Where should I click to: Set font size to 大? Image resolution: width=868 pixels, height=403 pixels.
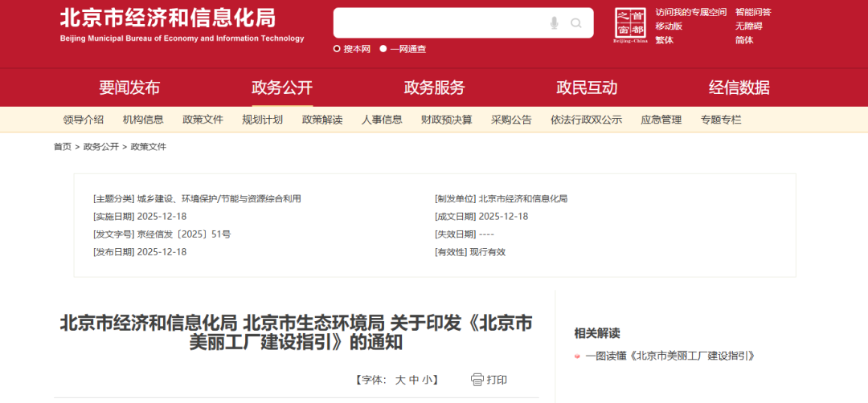coord(399,380)
